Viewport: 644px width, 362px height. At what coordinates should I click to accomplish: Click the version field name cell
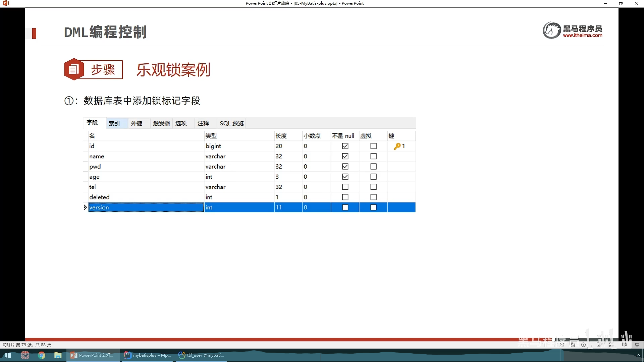pyautogui.click(x=146, y=207)
